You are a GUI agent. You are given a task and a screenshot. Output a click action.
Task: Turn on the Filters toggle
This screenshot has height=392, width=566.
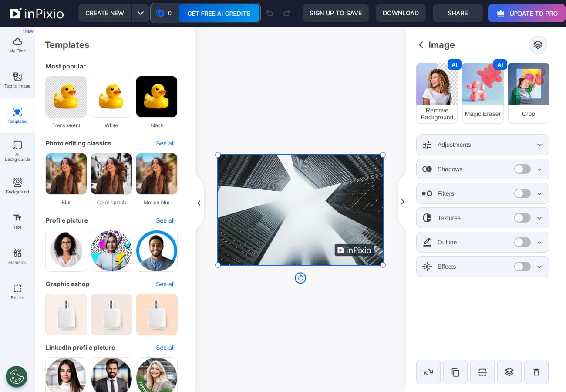tap(522, 193)
